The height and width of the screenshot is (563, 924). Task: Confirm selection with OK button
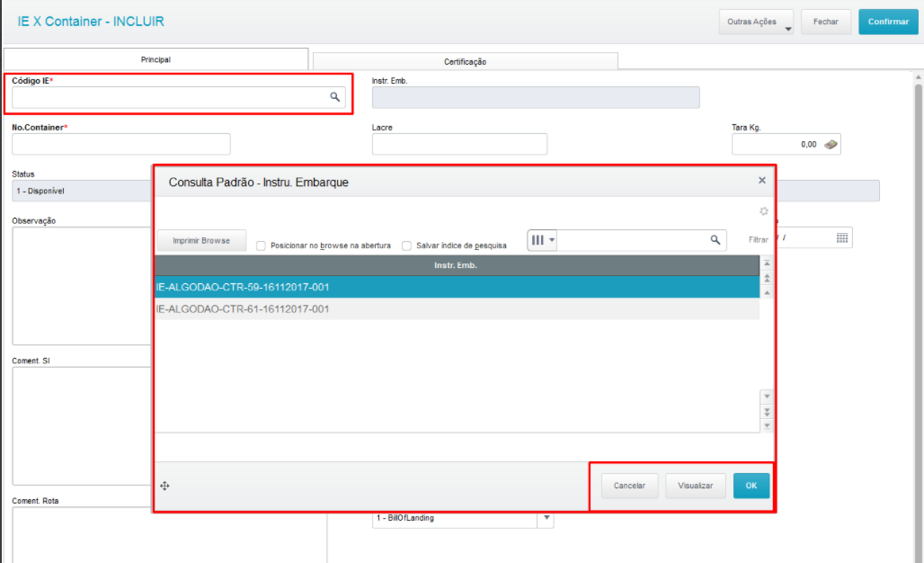click(751, 486)
